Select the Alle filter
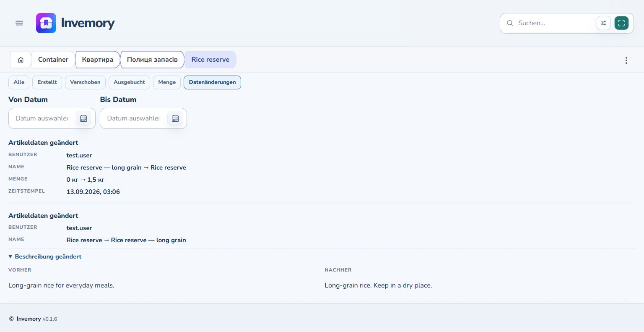 [x=19, y=82]
